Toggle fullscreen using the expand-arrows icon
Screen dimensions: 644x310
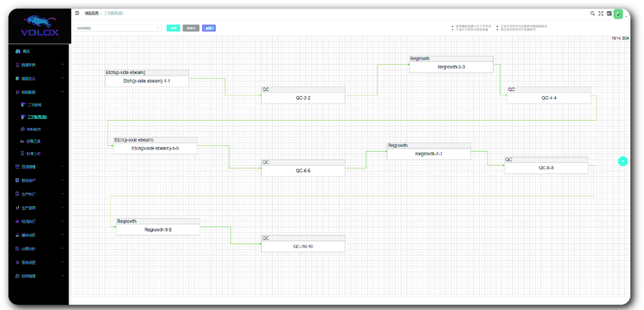(x=601, y=13)
